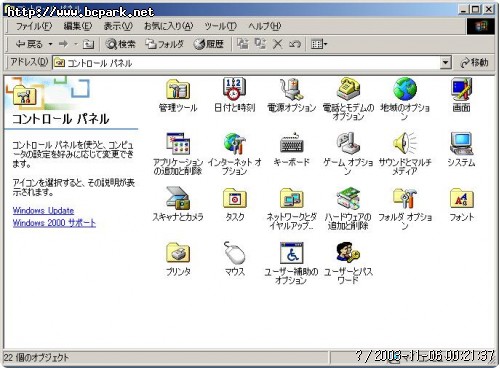Open the マウス mouse icon
Viewport: 500px width, 368px height.
pyautogui.click(x=234, y=253)
